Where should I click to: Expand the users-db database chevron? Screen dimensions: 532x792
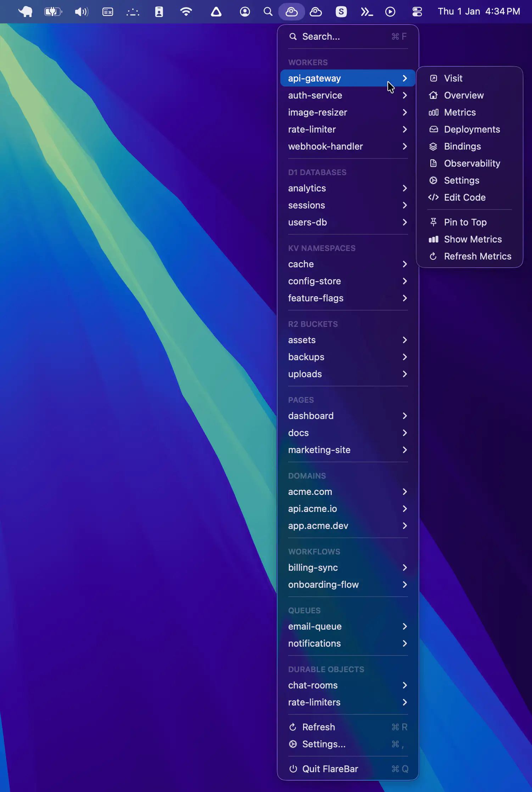point(405,222)
